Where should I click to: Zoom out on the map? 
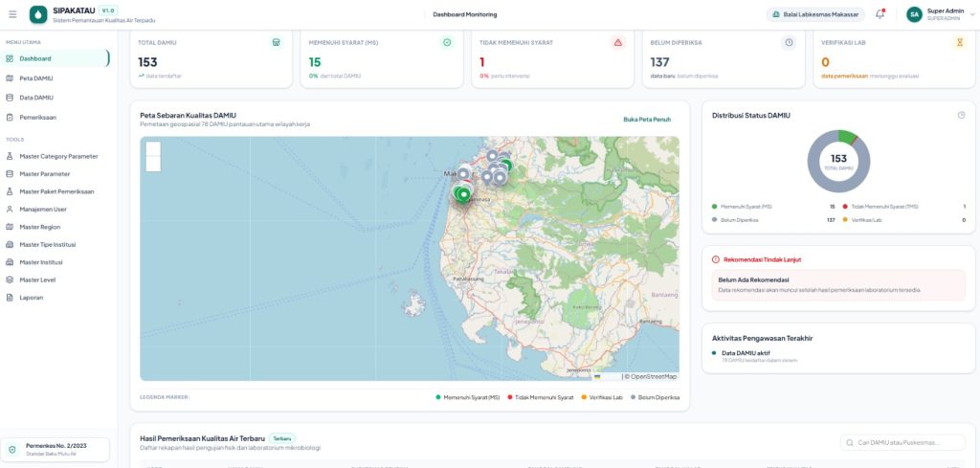[153, 164]
